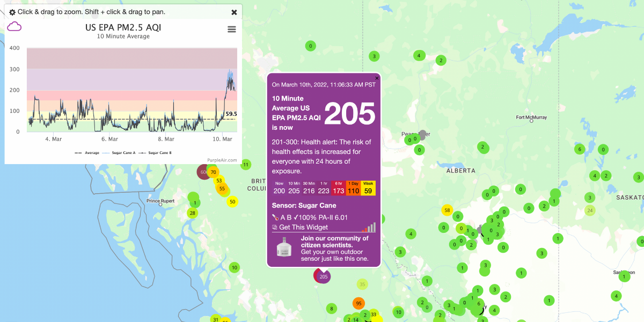The height and width of the screenshot is (322, 644).
Task: Click the copy icon beside Get This Widget
Action: coord(274,227)
